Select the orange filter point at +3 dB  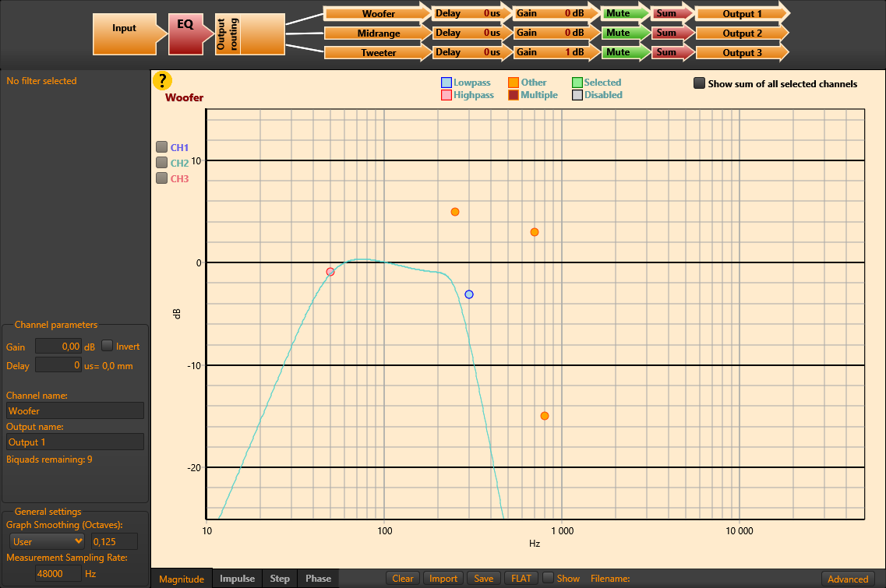[535, 232]
